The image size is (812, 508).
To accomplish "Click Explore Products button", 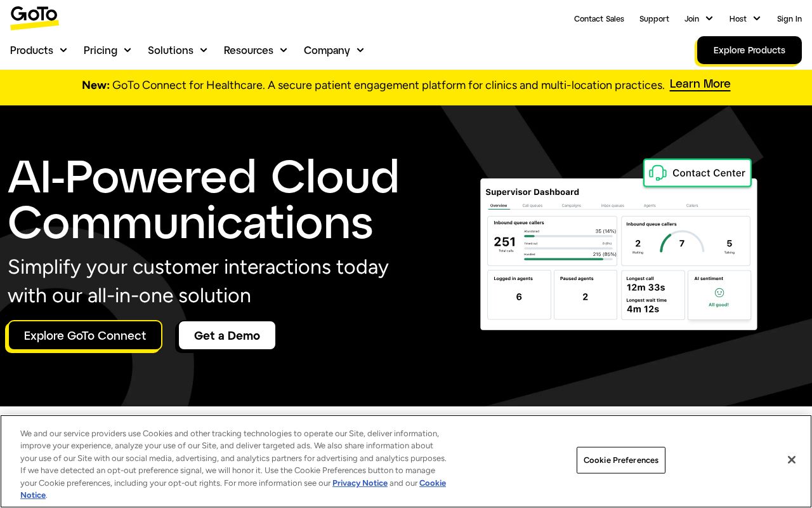I will [749, 50].
